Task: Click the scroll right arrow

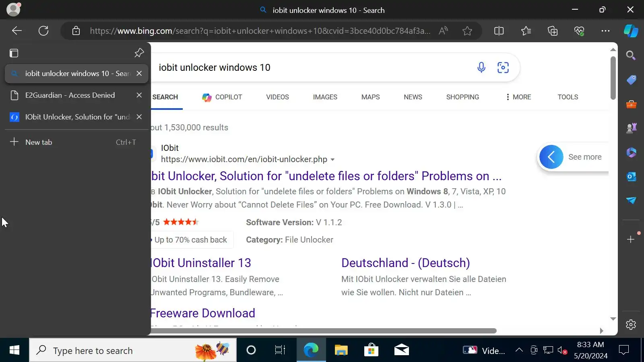Action: click(601, 331)
